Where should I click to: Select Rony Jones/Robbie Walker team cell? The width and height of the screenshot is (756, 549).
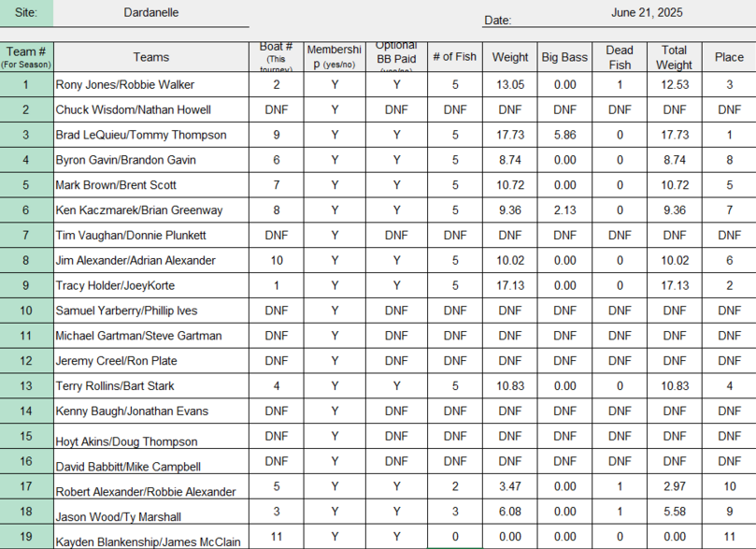150,85
